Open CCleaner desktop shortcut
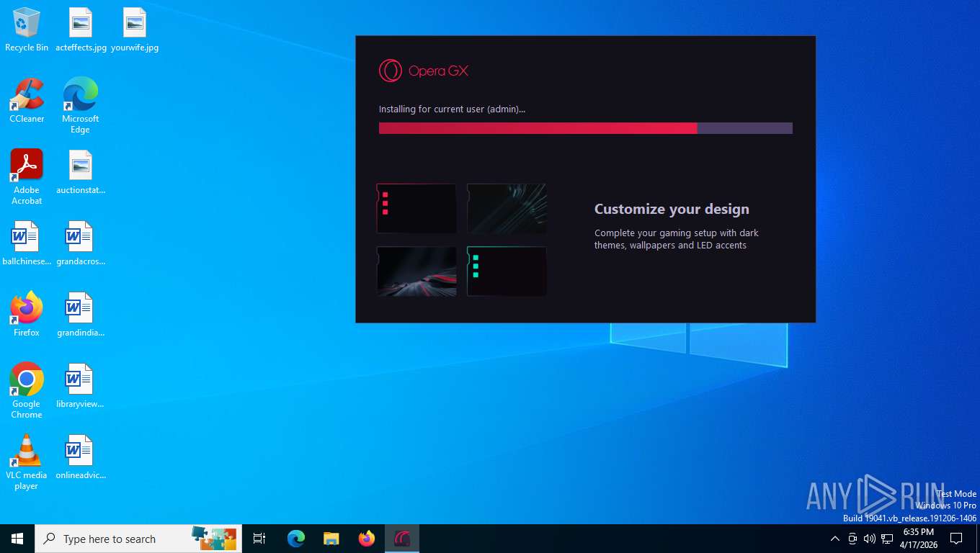Image resolution: width=980 pixels, height=553 pixels. (x=27, y=101)
